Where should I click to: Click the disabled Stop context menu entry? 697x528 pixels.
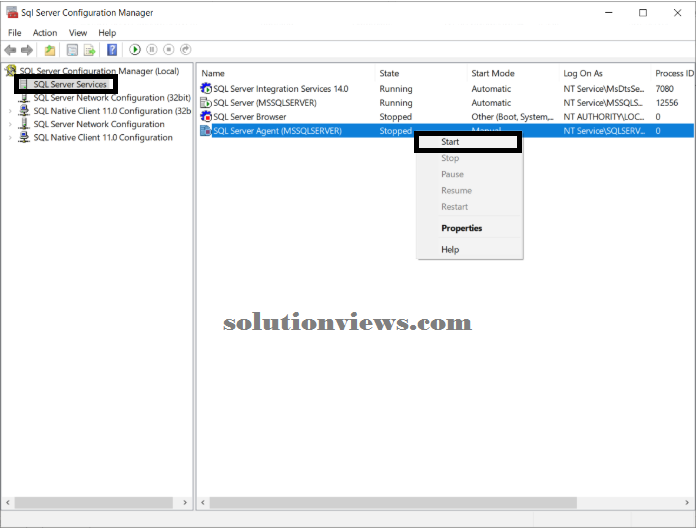(x=469, y=158)
